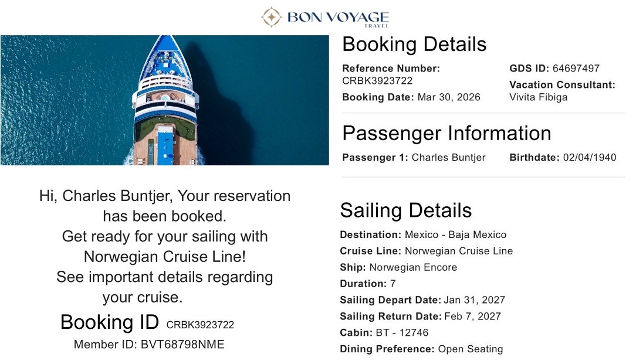Click destination Mexico - Baja Mexico
This screenshot has height=364, width=636.
[x=455, y=234]
